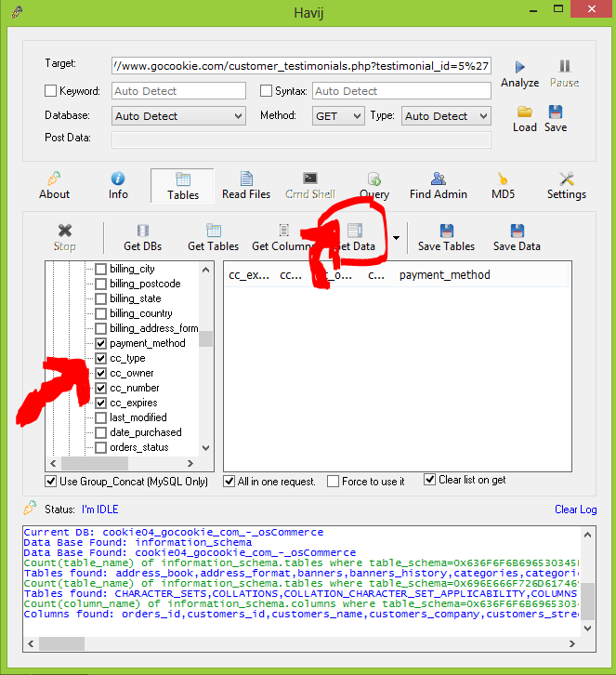Click the log panel scroll-down arrow
616x675 pixels.
pos(588,629)
